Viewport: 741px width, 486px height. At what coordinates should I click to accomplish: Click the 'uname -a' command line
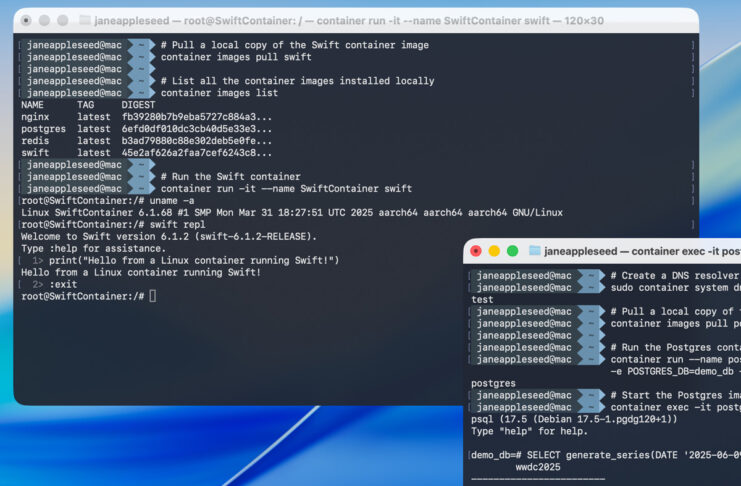[172, 200]
